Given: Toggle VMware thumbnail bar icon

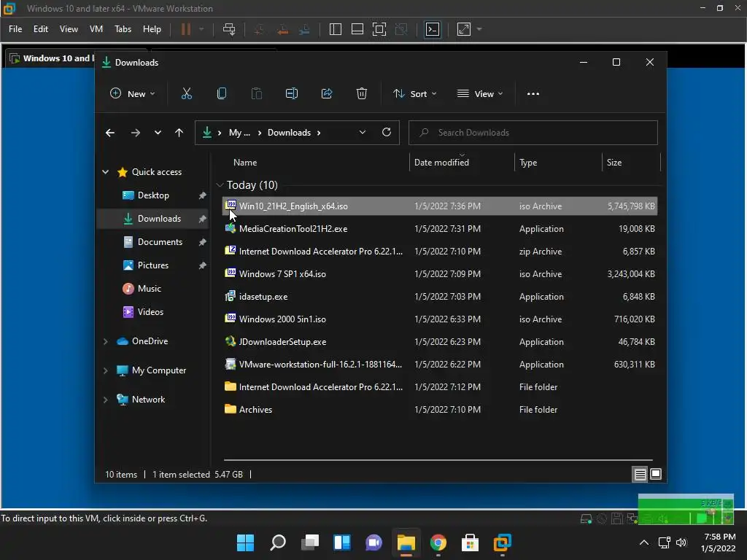Looking at the screenshot, I should point(357,29).
